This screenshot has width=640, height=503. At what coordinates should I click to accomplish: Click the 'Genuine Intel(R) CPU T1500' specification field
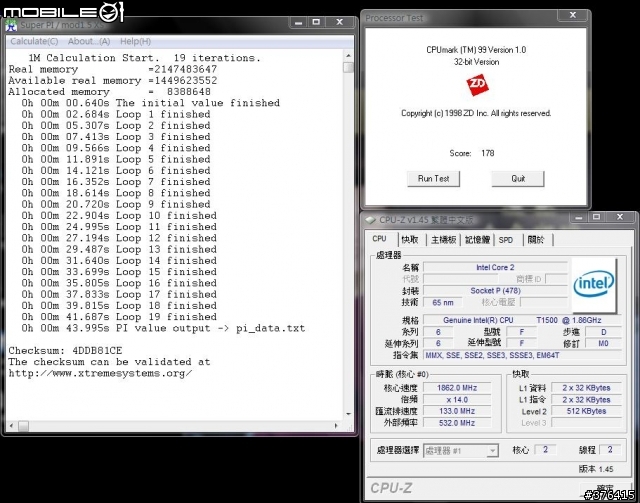pyautogui.click(x=522, y=320)
